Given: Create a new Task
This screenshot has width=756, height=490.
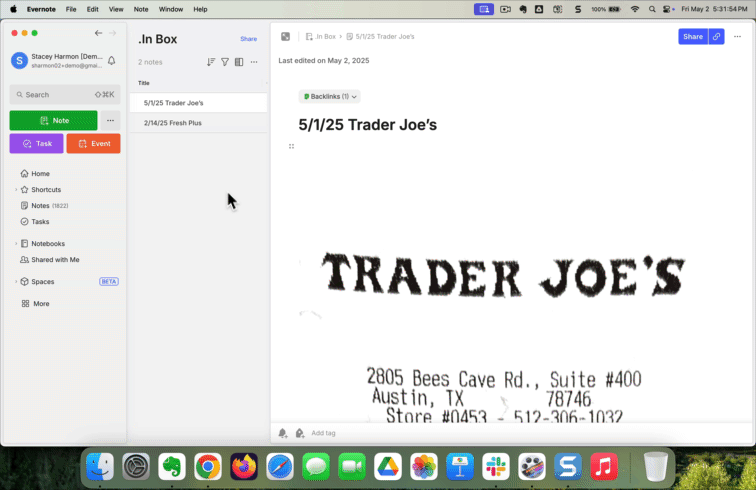Looking at the screenshot, I should (36, 144).
